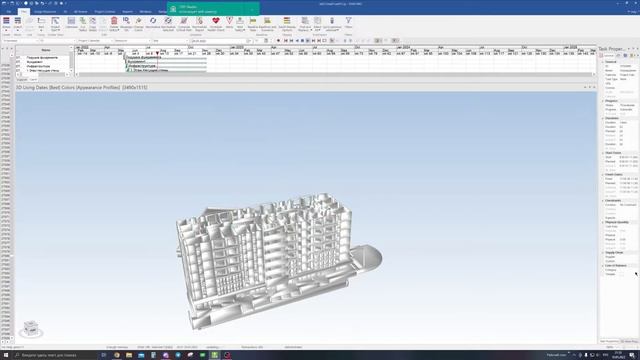
Task: Collapse the Supply Chain section
Action: 603,253
